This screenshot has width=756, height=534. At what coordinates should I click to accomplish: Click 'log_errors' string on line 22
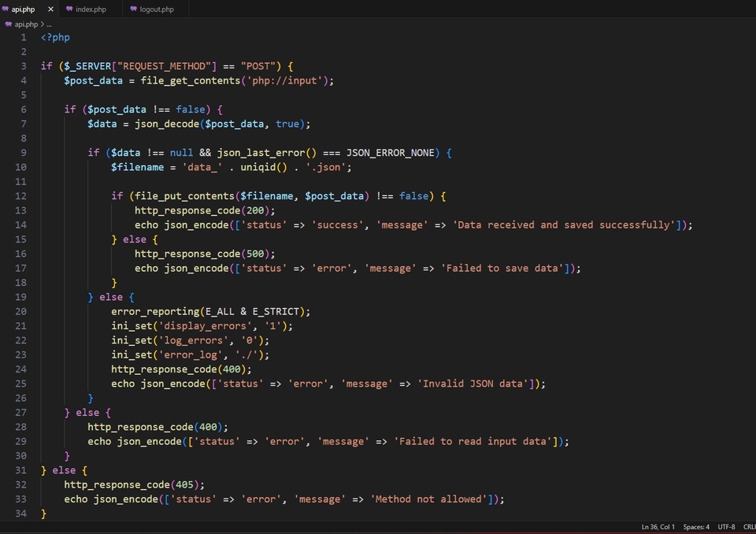point(194,340)
